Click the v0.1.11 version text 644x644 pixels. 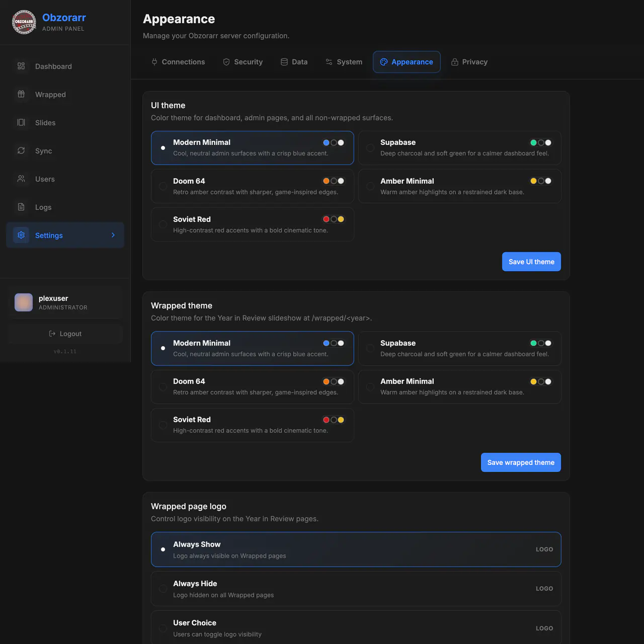(65, 352)
